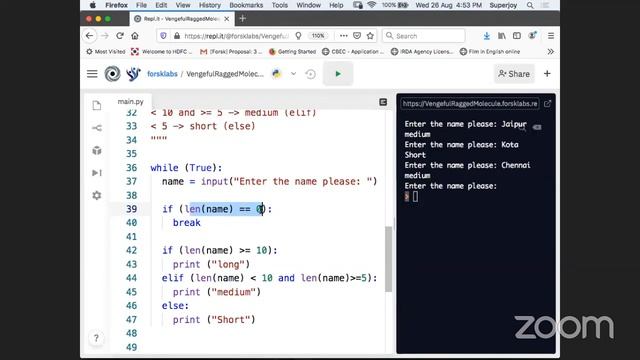The image size is (640, 360).
Task: Open the Firefox File menu
Action: tap(141, 5)
